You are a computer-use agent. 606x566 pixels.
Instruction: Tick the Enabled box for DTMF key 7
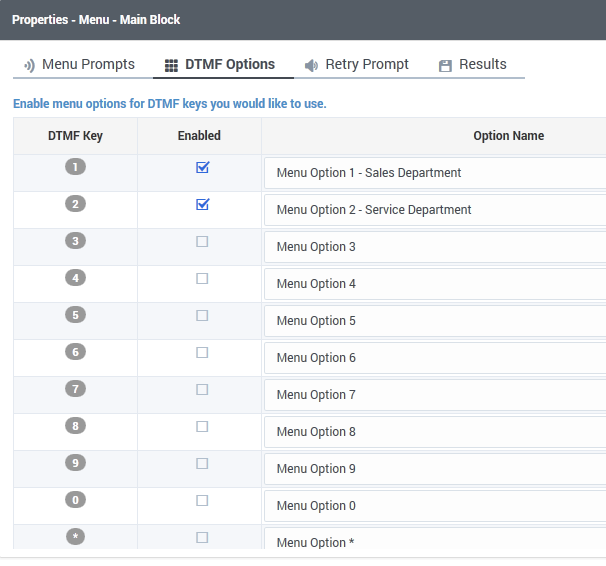[x=202, y=389]
